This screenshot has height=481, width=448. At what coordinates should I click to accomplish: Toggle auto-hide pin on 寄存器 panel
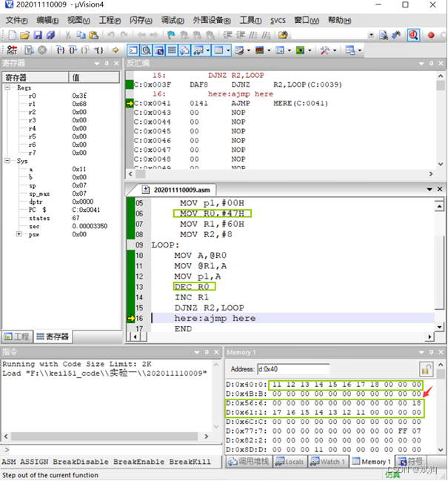(x=107, y=64)
